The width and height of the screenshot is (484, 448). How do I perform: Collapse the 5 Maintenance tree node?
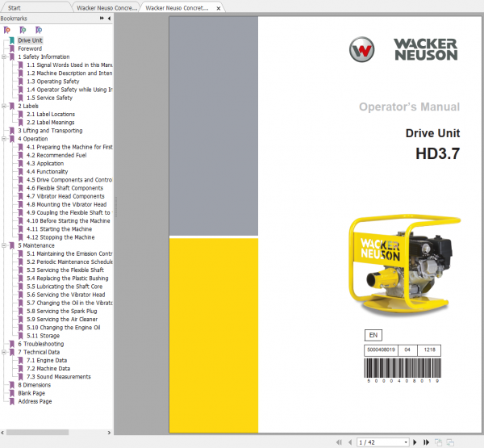(x=4, y=245)
